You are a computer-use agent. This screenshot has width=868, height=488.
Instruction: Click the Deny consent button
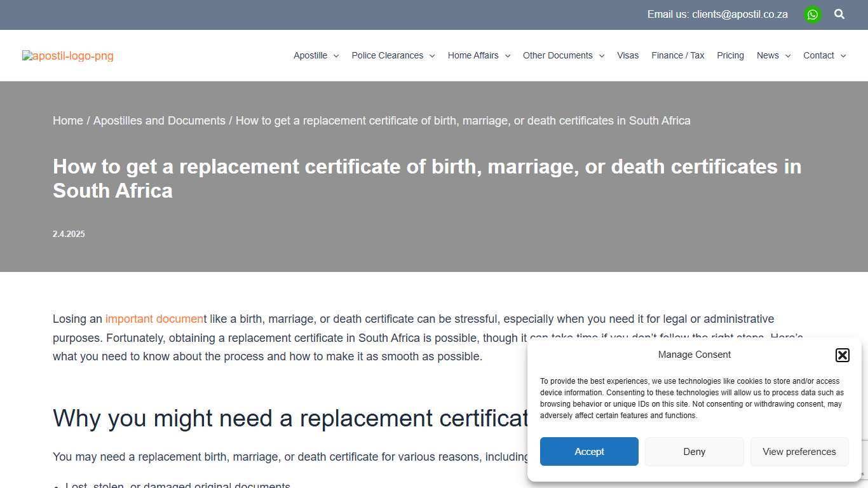pyautogui.click(x=694, y=451)
